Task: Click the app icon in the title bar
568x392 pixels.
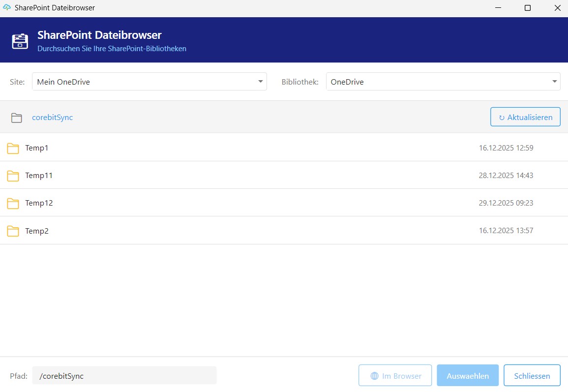Action: (x=7, y=7)
